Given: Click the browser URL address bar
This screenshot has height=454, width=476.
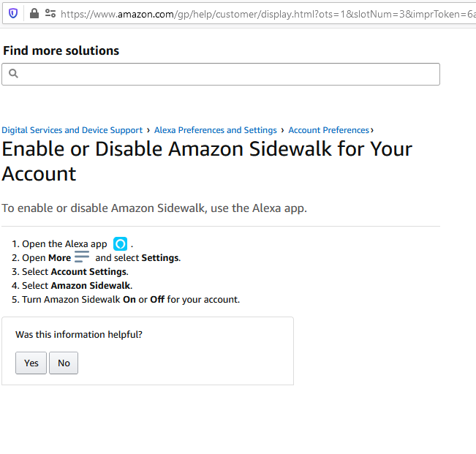Looking at the screenshot, I should point(263,13).
